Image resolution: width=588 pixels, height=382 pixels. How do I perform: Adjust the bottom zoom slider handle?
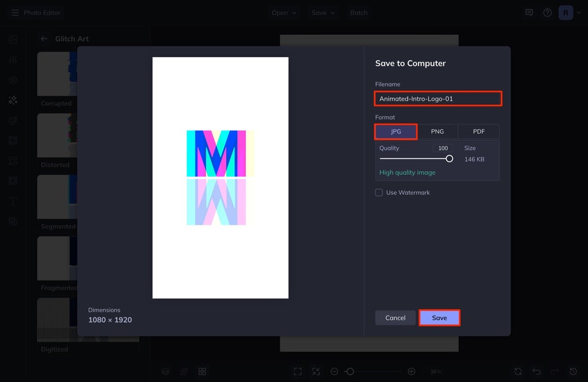pyautogui.click(x=350, y=371)
